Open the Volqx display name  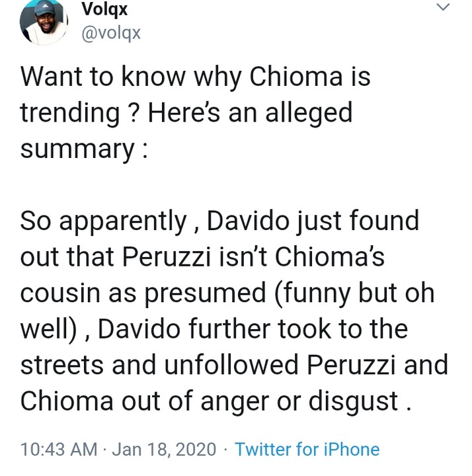[104, 9]
